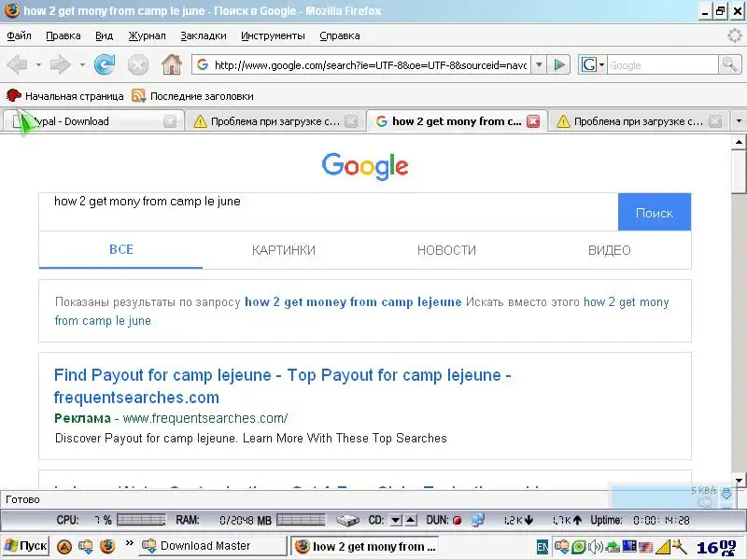Click the hard drive icon in monitor bar
The image size is (747, 560).
[x=347, y=521]
